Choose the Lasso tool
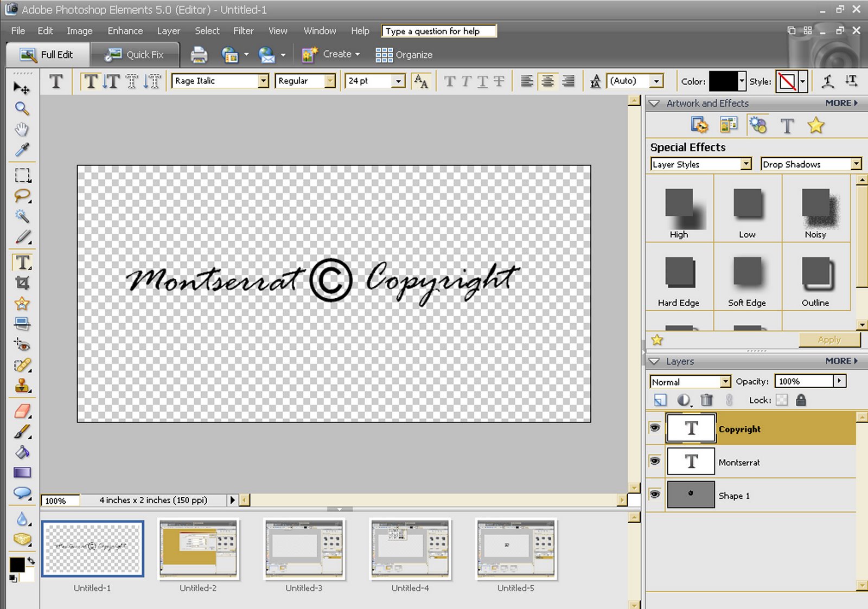 coord(22,196)
